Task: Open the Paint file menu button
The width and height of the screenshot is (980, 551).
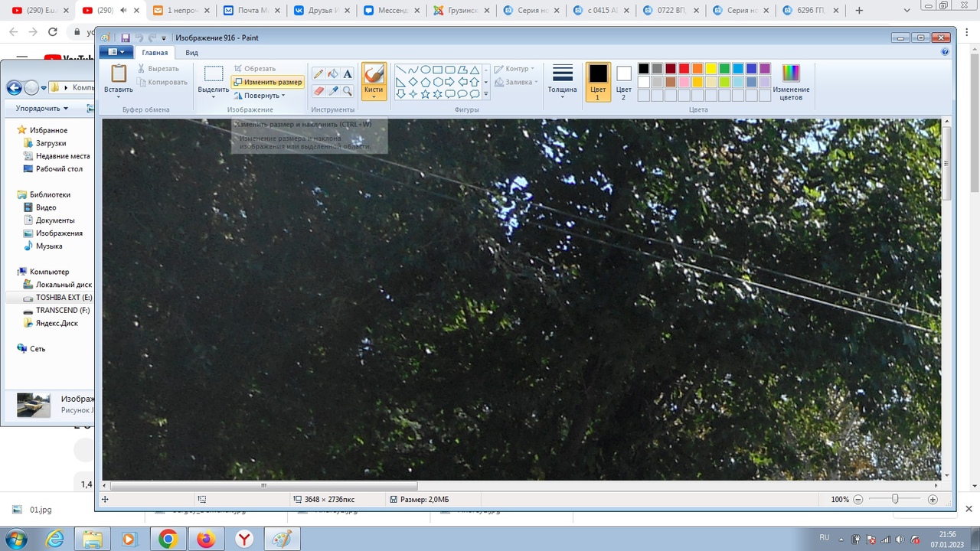Action: click(116, 52)
